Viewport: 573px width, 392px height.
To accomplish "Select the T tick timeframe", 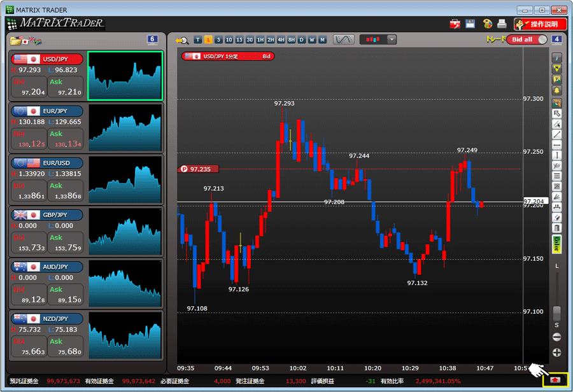I will point(198,40).
